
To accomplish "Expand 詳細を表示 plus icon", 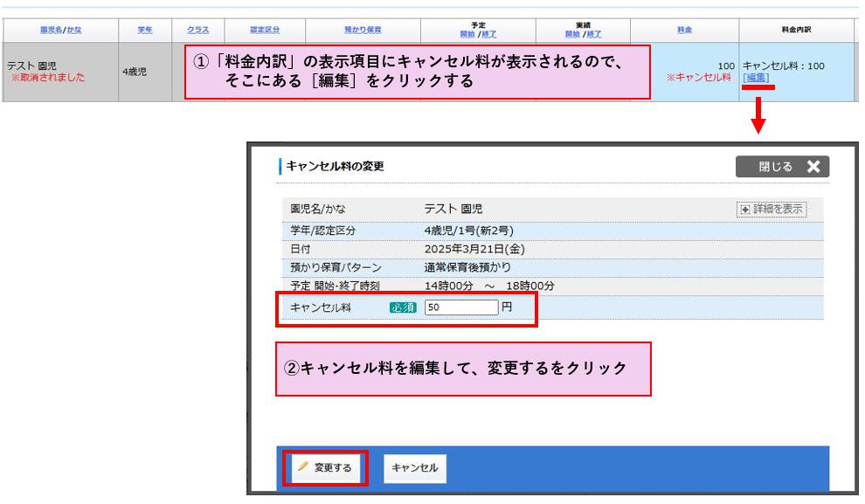I will click(x=744, y=210).
